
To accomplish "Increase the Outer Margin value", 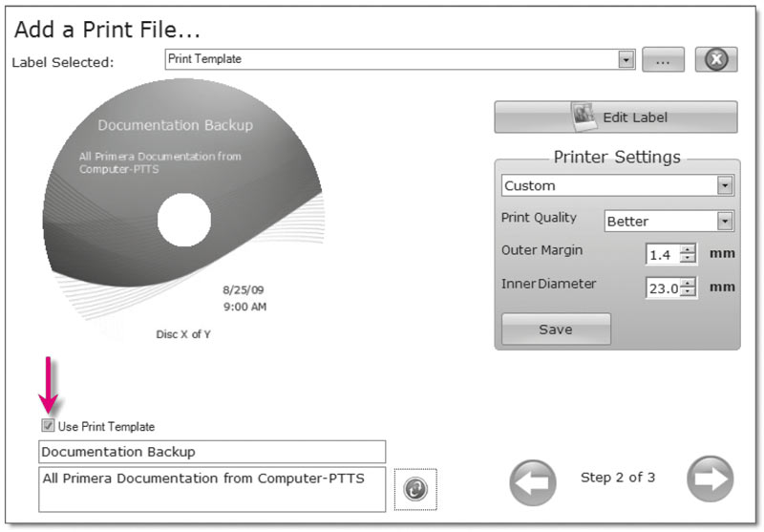I will point(688,249).
